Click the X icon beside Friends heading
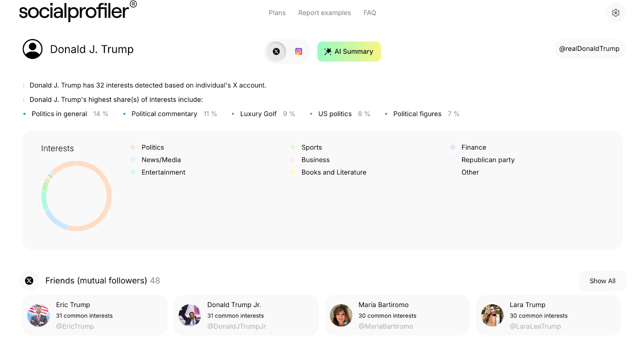Viewport: 644px width, 342px height. 29,281
